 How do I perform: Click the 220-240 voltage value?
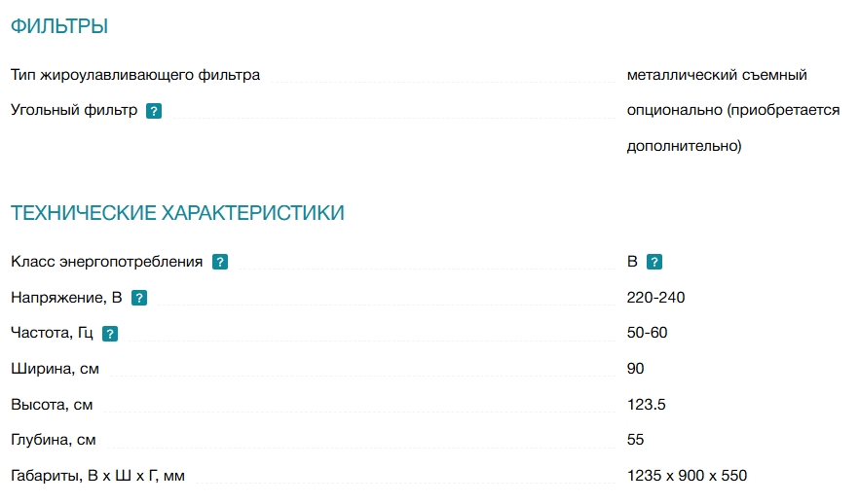click(x=655, y=298)
